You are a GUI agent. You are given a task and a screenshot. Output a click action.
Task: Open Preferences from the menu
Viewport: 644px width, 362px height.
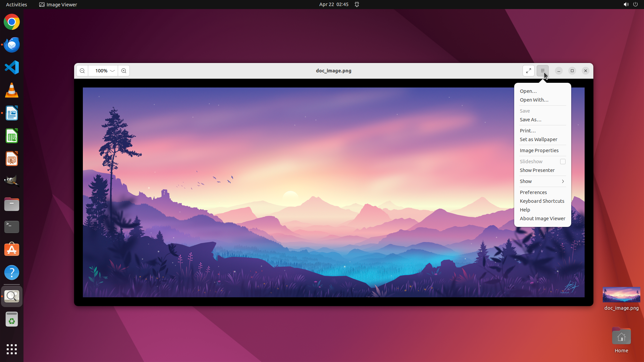click(x=533, y=192)
